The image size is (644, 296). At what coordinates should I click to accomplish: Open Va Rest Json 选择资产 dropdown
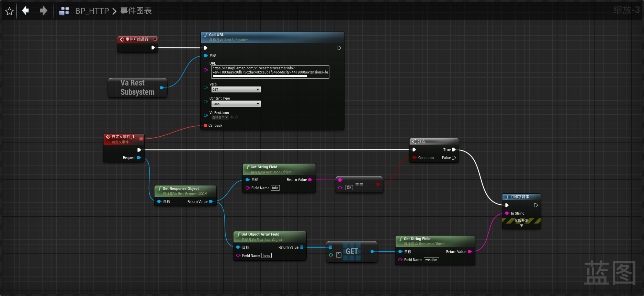[220, 117]
